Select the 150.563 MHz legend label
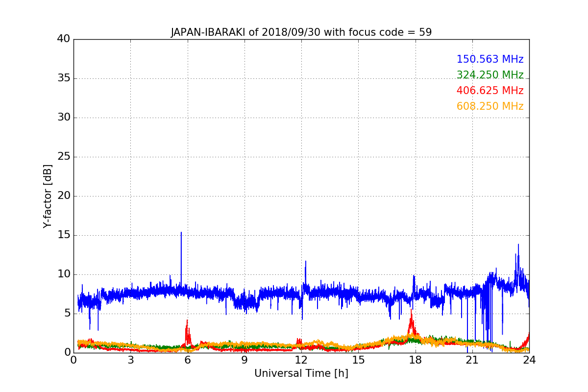Viewport: 588px width, 392px height. pyautogui.click(x=490, y=59)
